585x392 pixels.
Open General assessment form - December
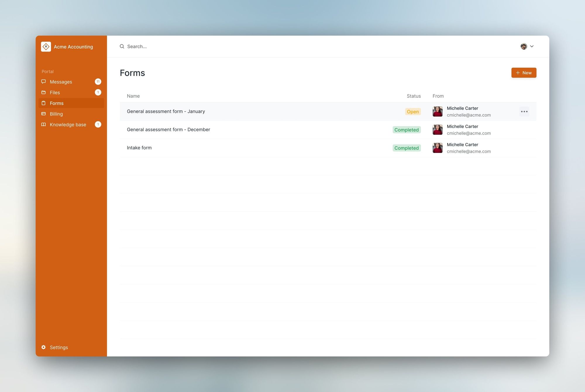(168, 129)
